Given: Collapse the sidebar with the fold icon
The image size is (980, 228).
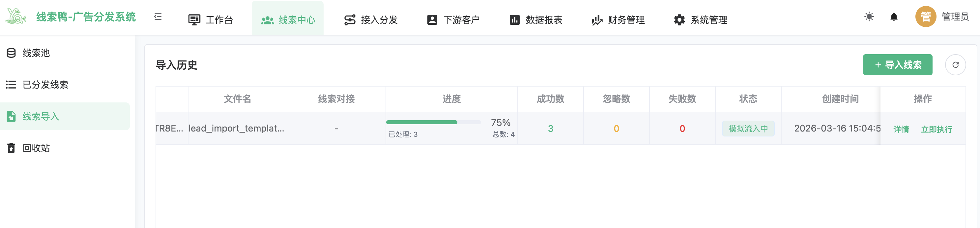Looking at the screenshot, I should pos(158,17).
